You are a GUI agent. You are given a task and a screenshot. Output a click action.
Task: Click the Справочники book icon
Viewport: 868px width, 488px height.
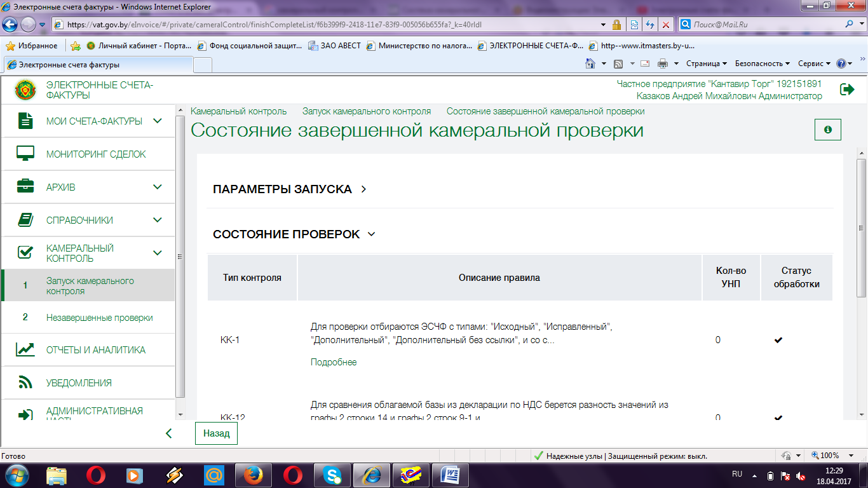tap(25, 220)
